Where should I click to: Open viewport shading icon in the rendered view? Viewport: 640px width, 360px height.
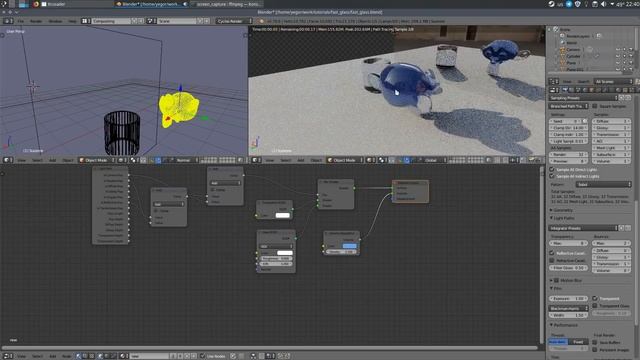(370, 160)
